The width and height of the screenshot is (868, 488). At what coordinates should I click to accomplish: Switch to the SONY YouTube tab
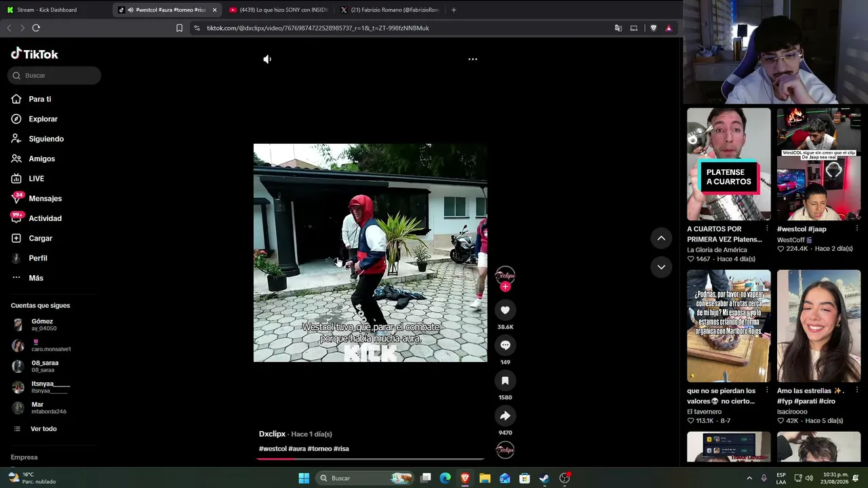click(x=279, y=9)
